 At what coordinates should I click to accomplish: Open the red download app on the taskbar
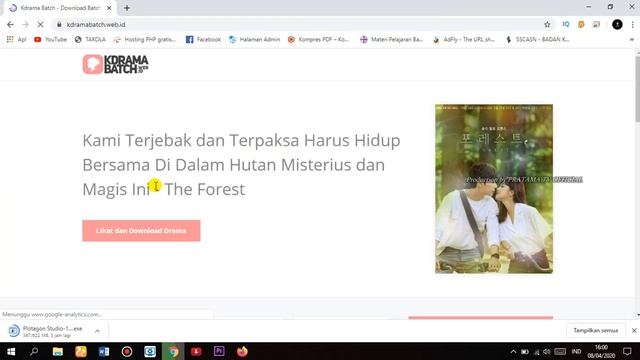pos(196,351)
